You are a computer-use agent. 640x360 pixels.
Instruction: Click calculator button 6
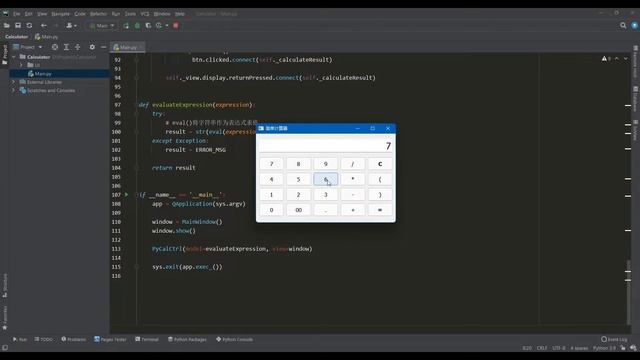tap(326, 180)
